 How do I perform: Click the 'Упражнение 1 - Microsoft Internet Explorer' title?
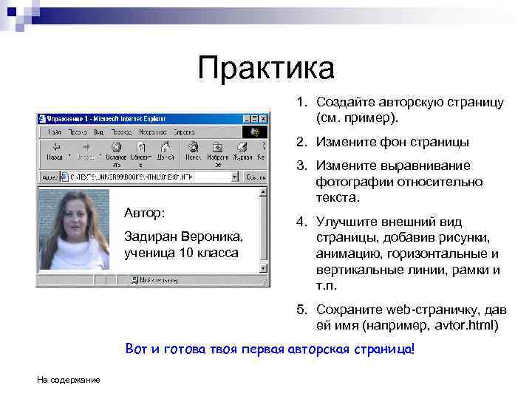pos(106,119)
